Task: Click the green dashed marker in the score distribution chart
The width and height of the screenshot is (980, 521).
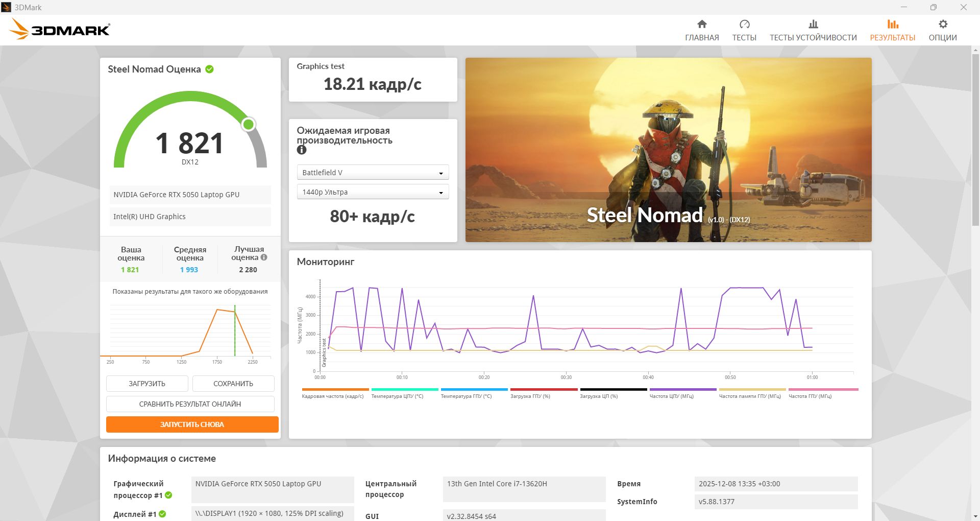Action: coord(235,330)
